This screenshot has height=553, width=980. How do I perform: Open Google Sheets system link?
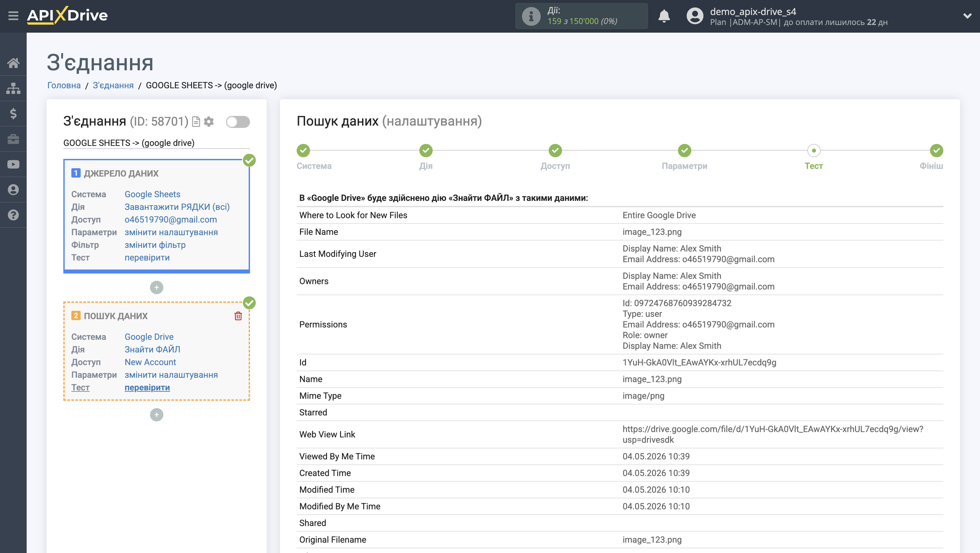(152, 194)
